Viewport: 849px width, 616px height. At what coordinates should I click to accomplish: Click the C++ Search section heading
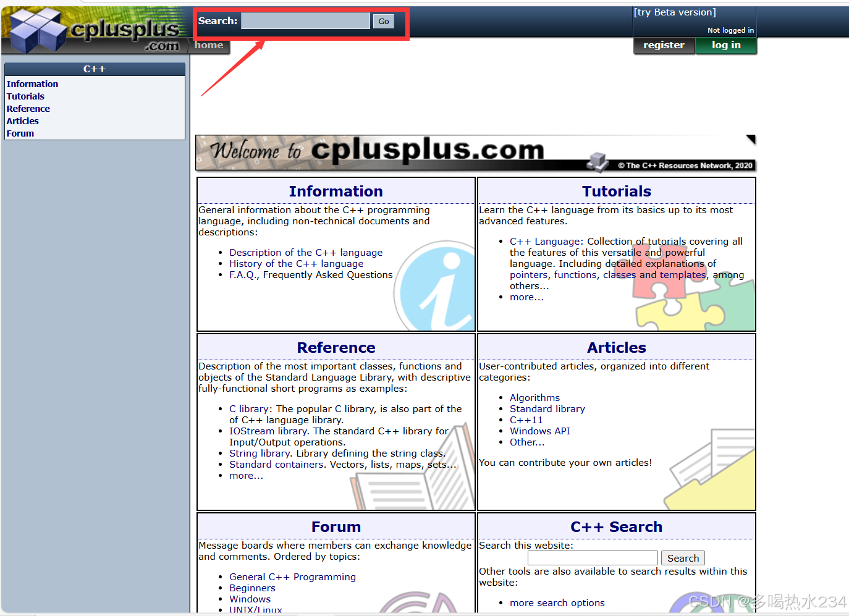617,527
